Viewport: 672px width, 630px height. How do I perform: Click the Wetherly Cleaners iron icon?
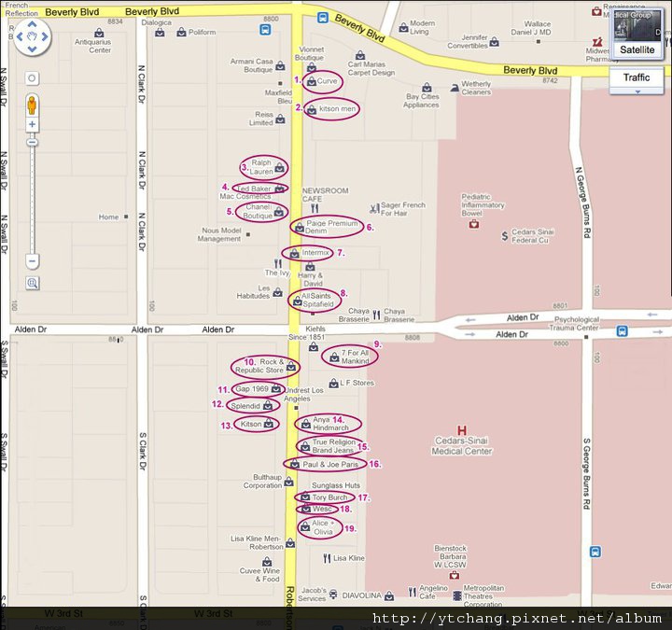[x=454, y=89]
